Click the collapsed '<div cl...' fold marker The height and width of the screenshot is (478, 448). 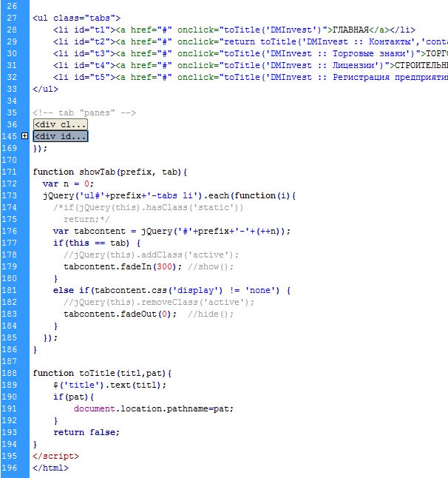coord(61,124)
